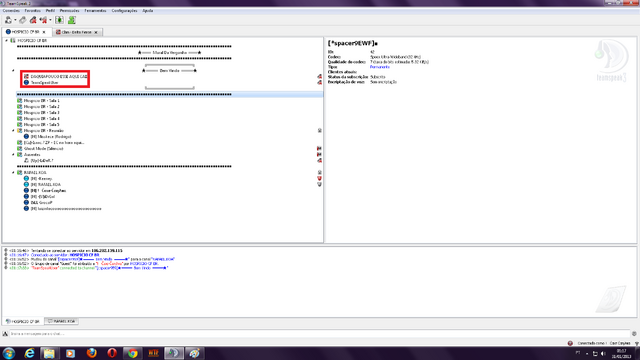640x360 pixels.
Task: Click the chat message input field
Action: (319, 334)
